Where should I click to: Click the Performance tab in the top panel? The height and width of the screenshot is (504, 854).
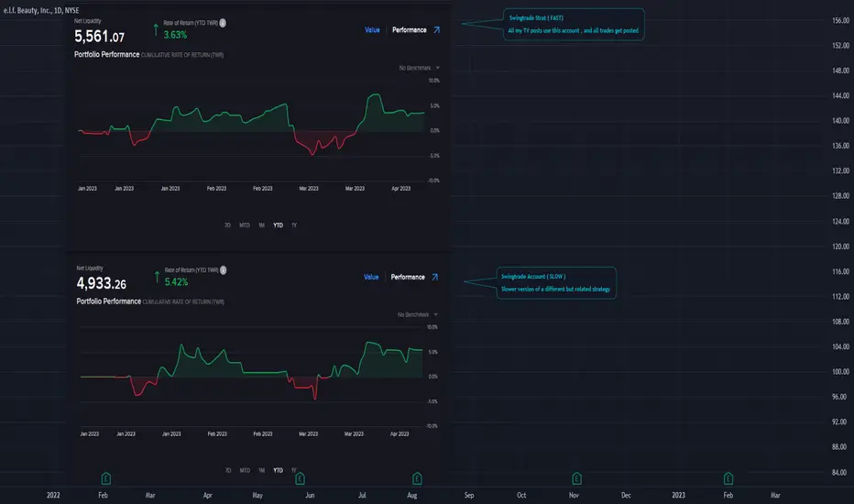[409, 30]
